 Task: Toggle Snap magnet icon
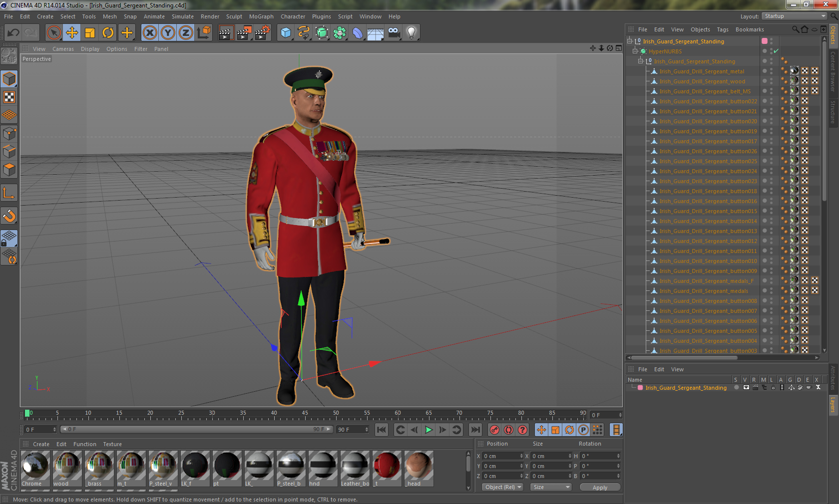(9, 216)
